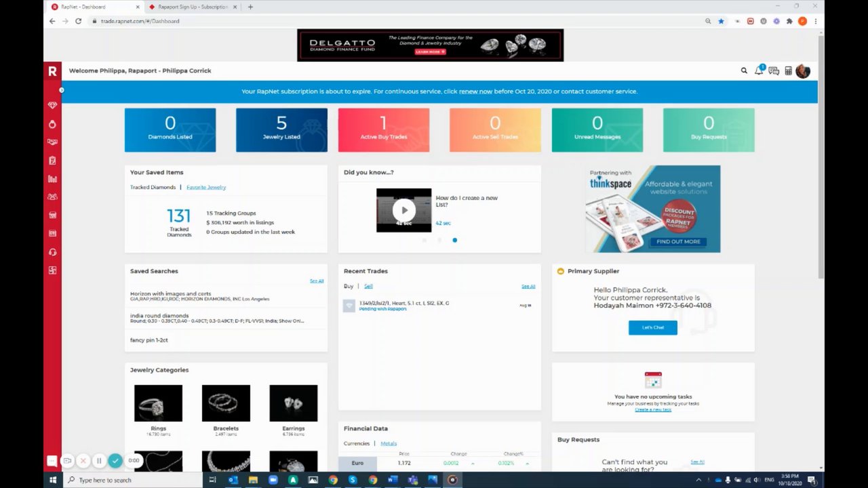Open a new browser tab with the plus button
The width and height of the screenshot is (868, 488).
(x=250, y=7)
